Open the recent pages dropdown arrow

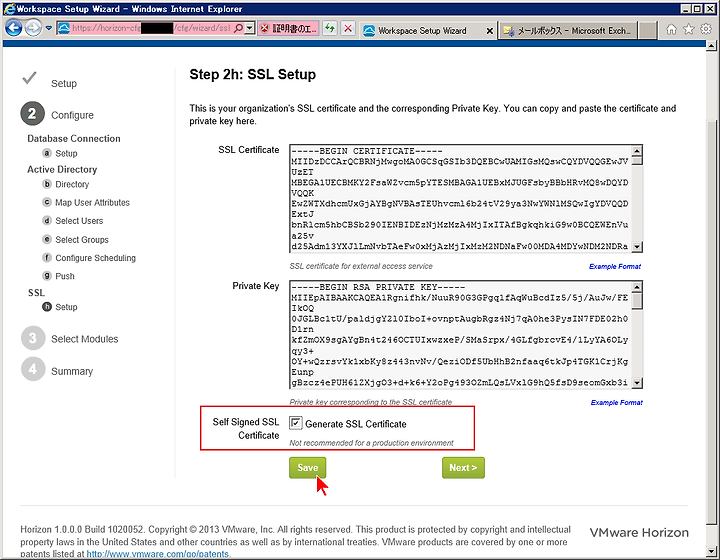(49, 28)
